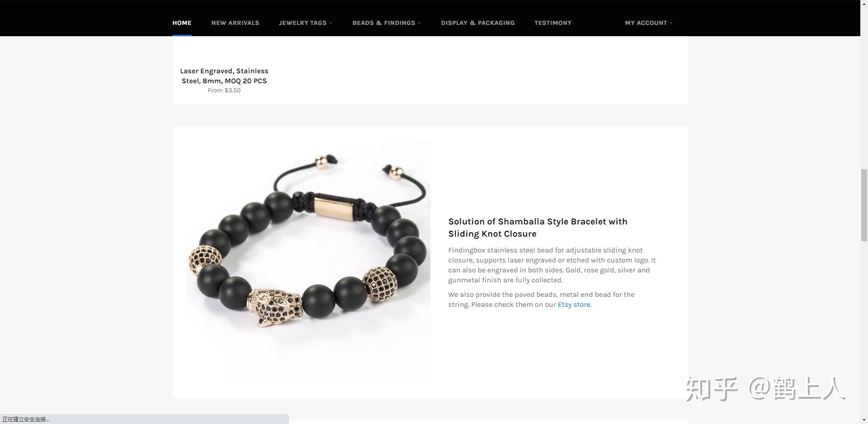Click the browser status bar at bottom
Screen dimensions: 868x424
(x=144, y=419)
